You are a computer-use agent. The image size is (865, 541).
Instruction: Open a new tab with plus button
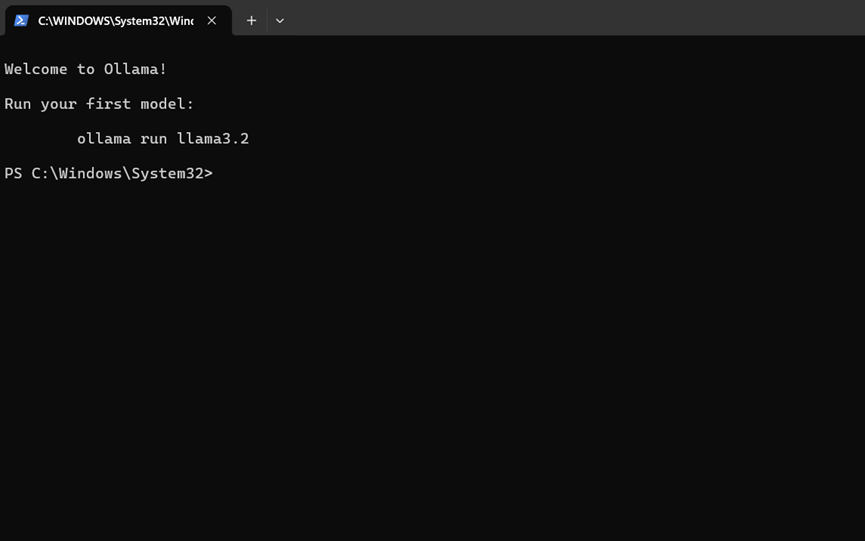click(x=252, y=20)
